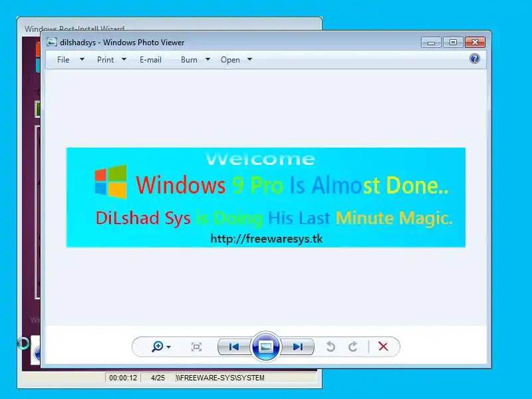
Task: Open the zoom magnifier control
Action: (158, 346)
